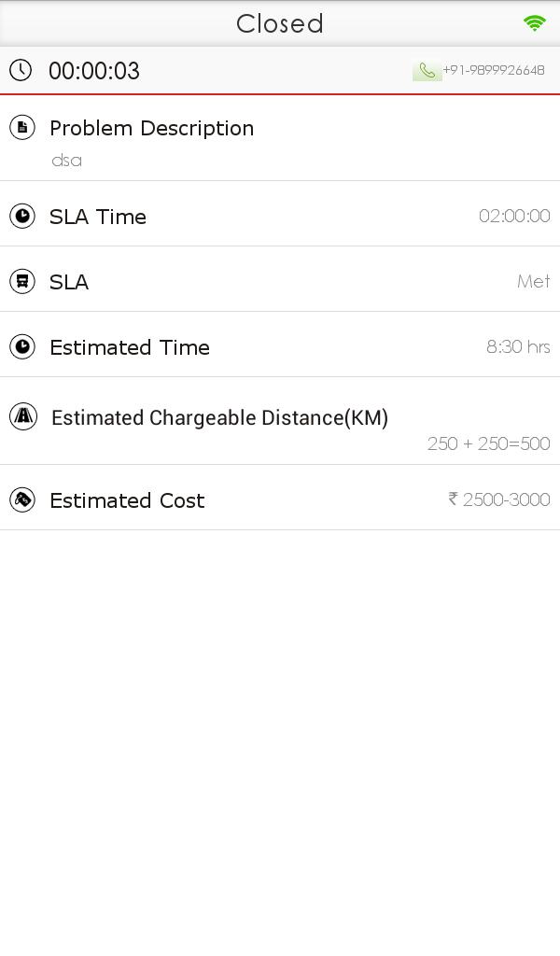Tap the ₹ 2500-3000 cost value
Image resolution: width=560 pixels, height=956 pixels.
tap(499, 500)
